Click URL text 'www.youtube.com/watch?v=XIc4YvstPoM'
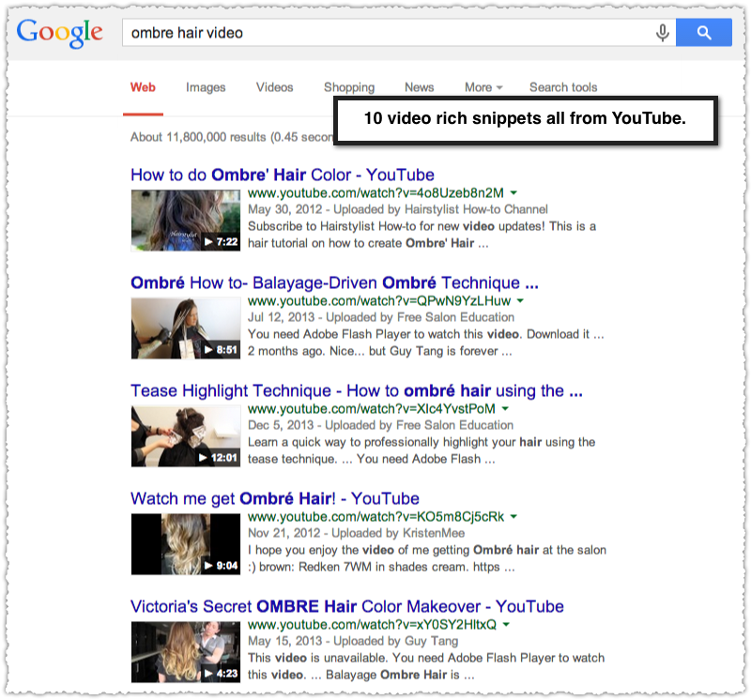This screenshot has width=751, height=700. pyautogui.click(x=372, y=409)
